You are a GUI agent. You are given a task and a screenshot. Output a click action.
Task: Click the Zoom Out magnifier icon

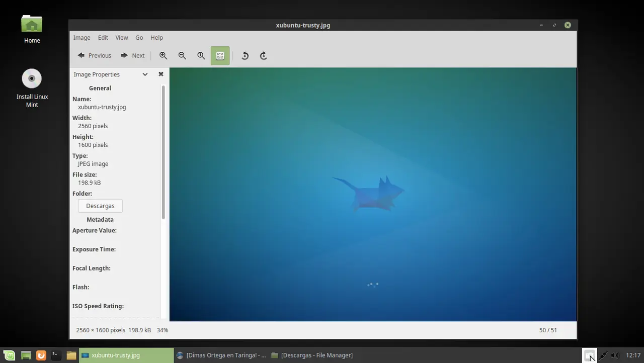(182, 56)
